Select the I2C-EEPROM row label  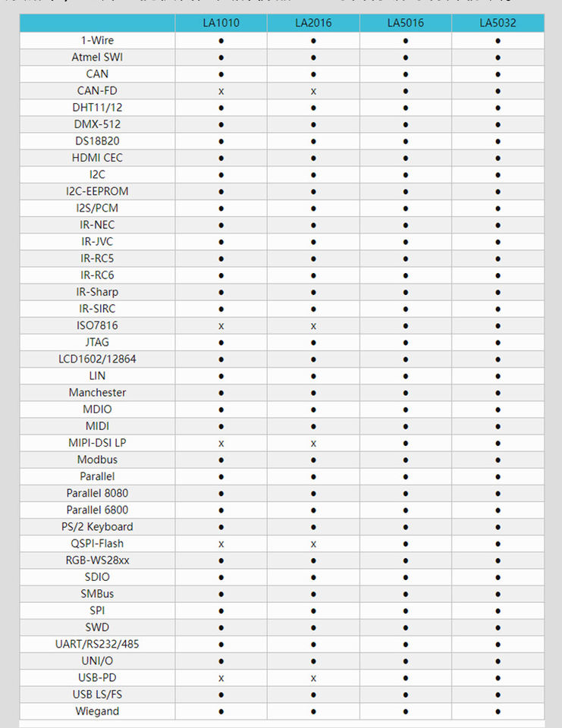97,191
